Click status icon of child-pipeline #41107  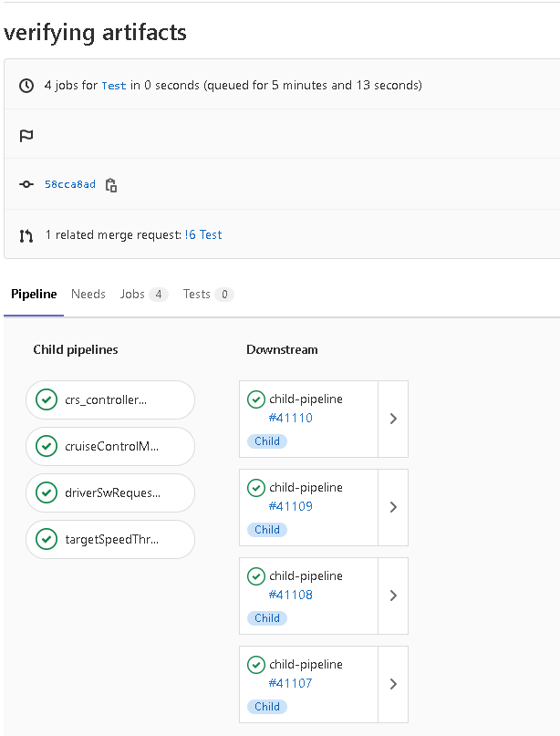click(256, 665)
